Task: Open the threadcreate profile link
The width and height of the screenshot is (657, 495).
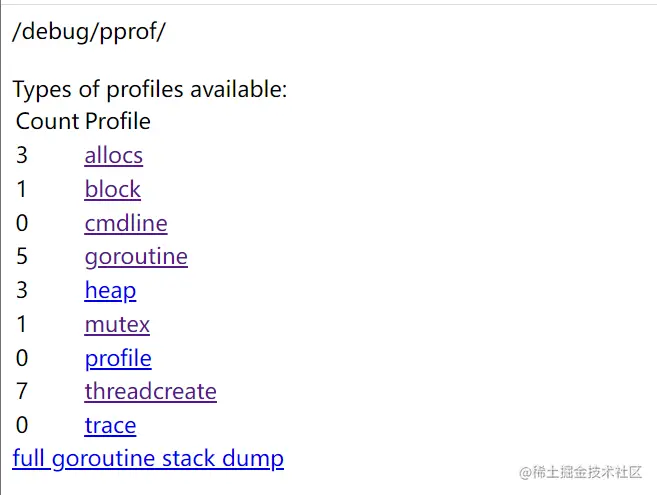Action: 150,392
